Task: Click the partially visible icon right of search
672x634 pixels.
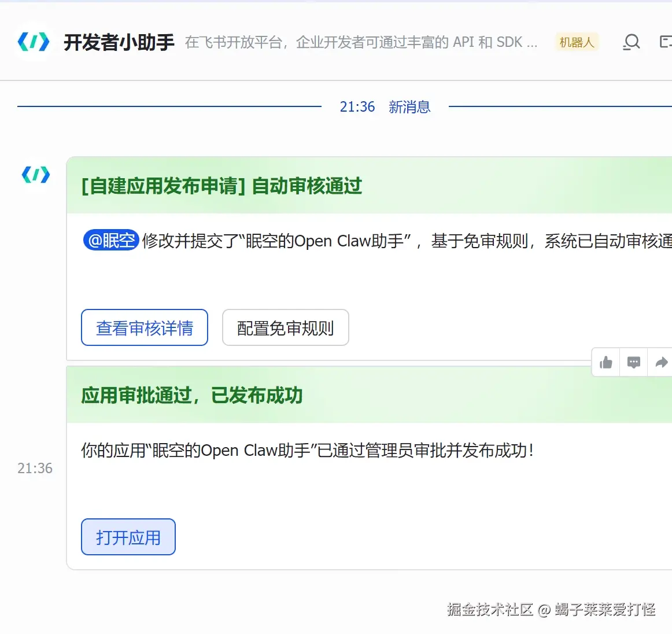Action: click(x=666, y=42)
